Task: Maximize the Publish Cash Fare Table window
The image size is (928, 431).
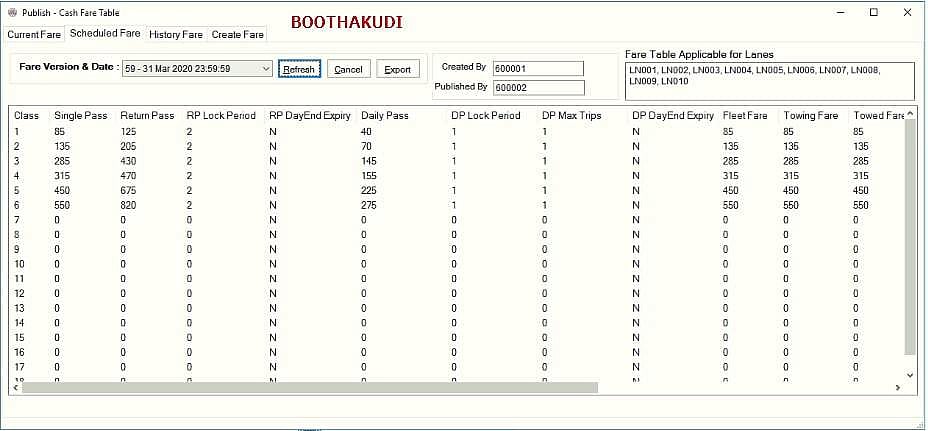Action: click(x=873, y=12)
